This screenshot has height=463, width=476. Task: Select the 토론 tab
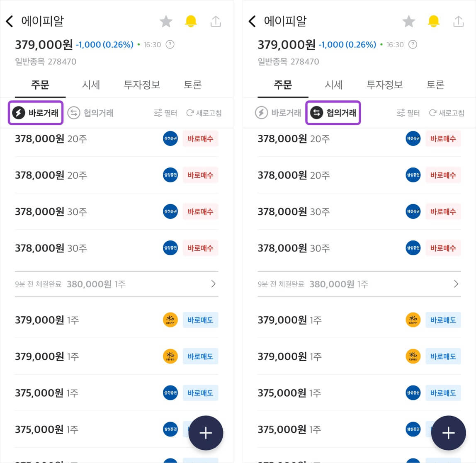(x=192, y=85)
